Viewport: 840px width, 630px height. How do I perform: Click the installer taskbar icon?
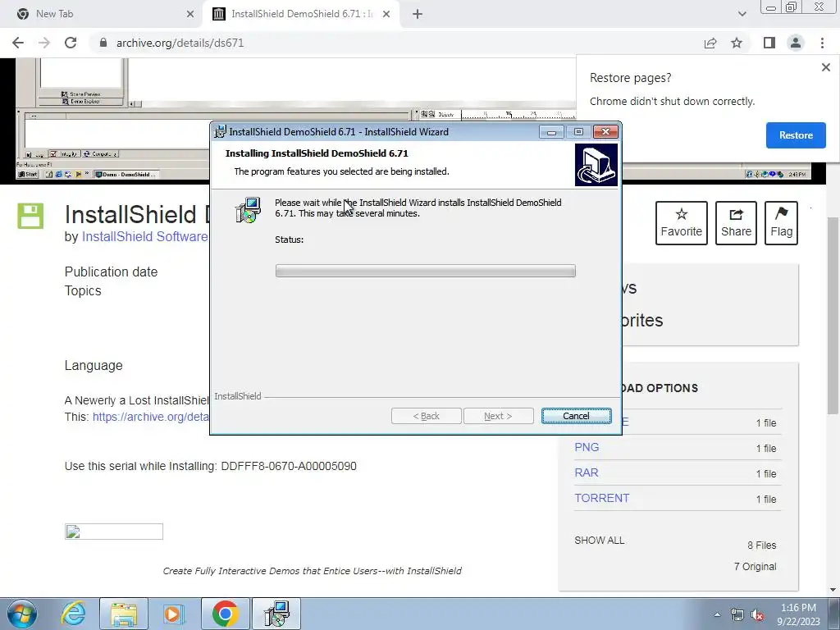(x=276, y=614)
